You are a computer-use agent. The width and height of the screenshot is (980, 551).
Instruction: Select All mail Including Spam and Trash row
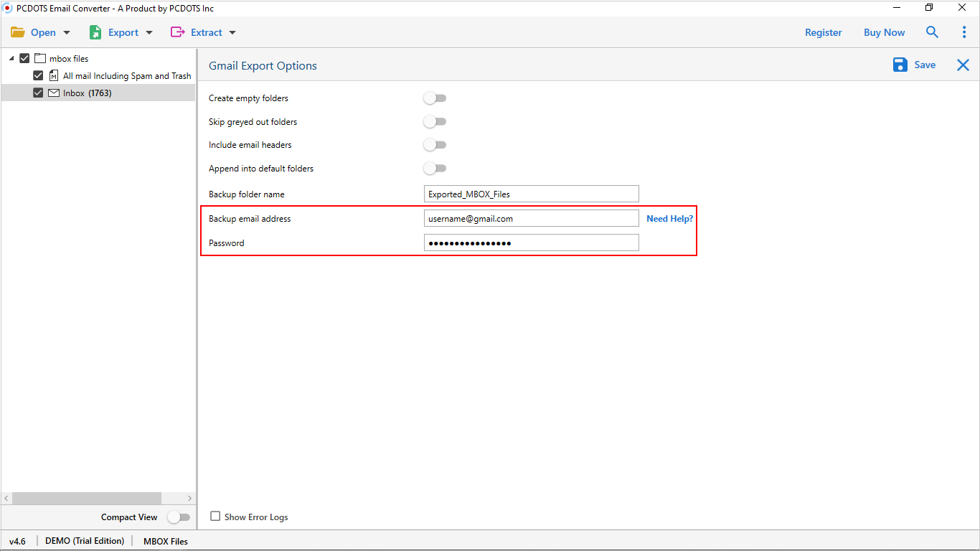point(98,75)
